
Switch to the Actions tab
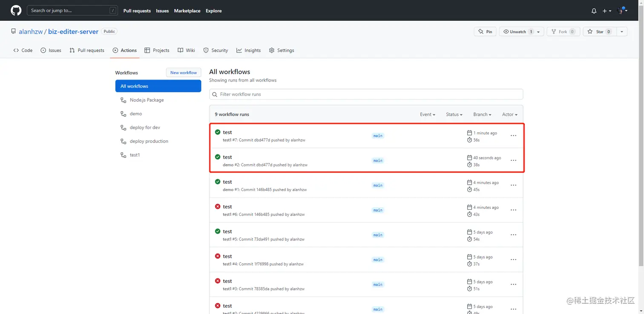tap(125, 50)
